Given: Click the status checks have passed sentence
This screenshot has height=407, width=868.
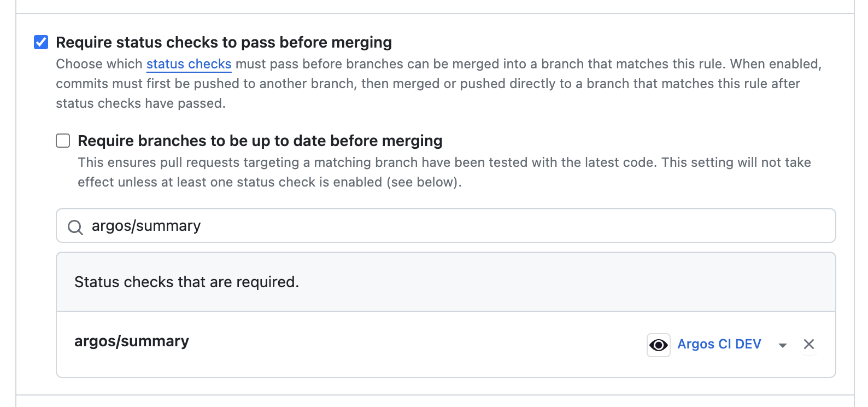Looking at the screenshot, I should click(x=140, y=103).
